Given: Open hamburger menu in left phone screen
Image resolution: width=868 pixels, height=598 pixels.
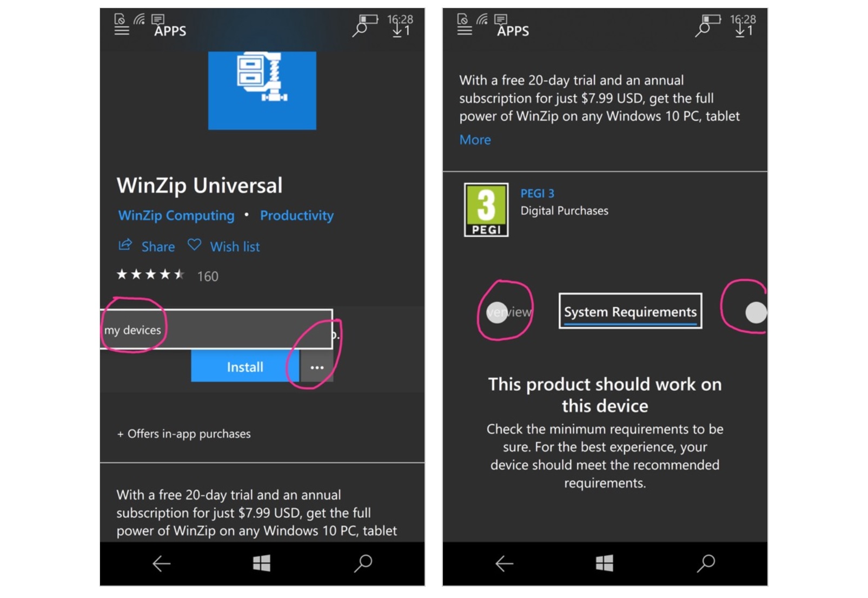Looking at the screenshot, I should click(122, 30).
